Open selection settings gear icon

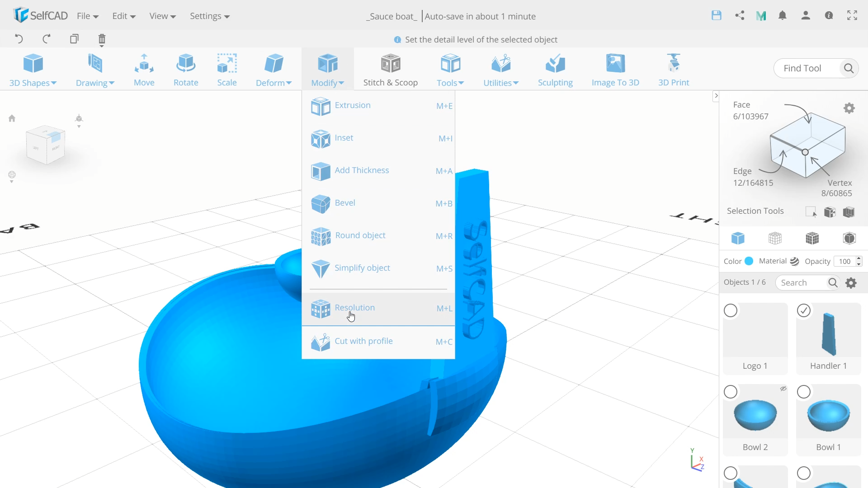tap(849, 108)
